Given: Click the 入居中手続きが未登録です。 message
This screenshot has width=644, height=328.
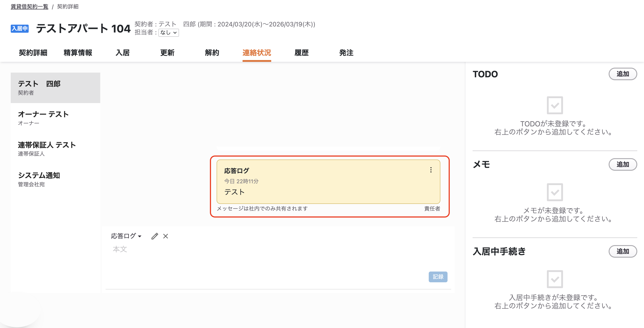Looking at the screenshot, I should coord(553,298).
